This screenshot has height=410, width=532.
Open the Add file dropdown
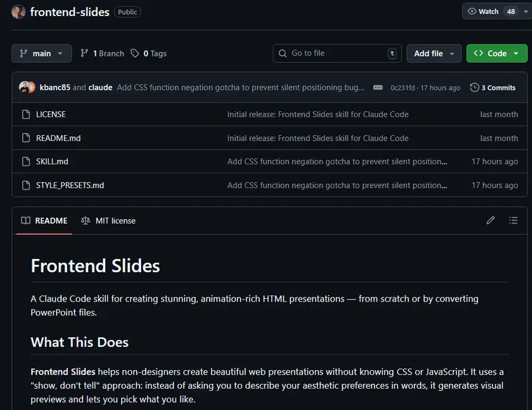[434, 53]
